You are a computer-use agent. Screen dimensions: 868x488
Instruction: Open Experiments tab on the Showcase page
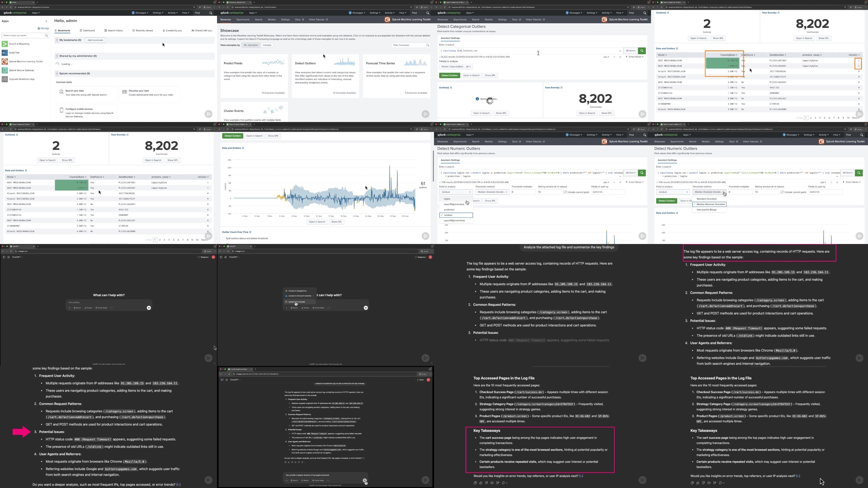click(x=243, y=20)
